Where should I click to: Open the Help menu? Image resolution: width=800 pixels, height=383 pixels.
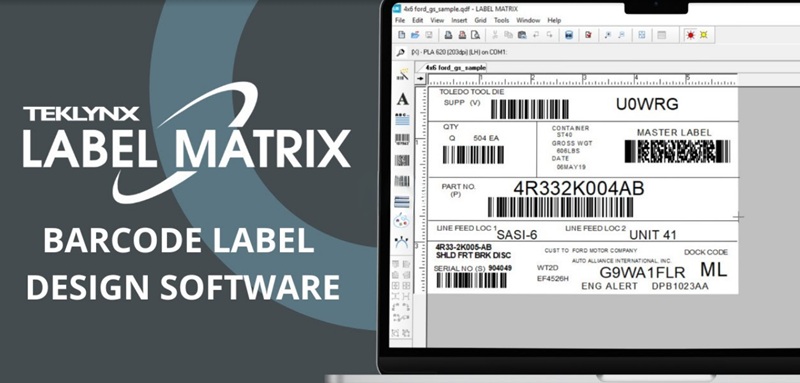(x=554, y=20)
